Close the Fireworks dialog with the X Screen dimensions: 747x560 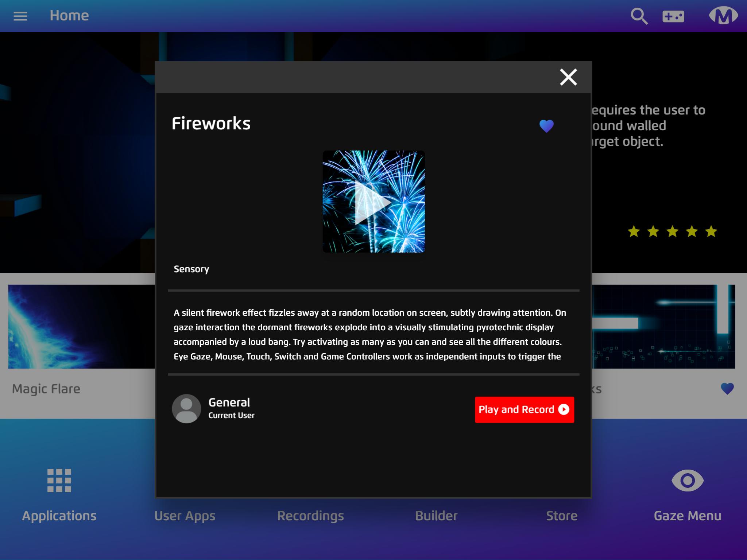point(568,77)
